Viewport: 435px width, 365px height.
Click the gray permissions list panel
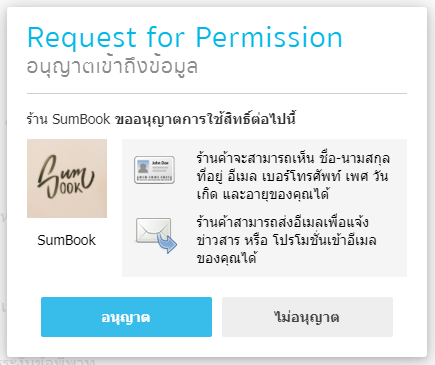coord(264,208)
